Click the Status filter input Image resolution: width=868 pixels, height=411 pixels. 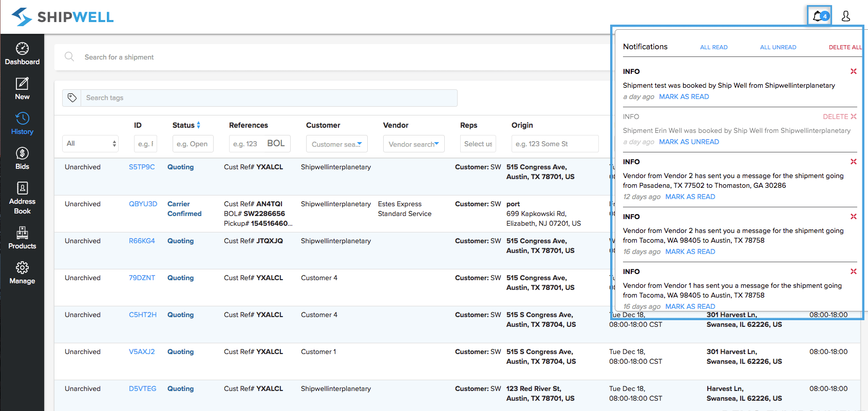pos(193,144)
